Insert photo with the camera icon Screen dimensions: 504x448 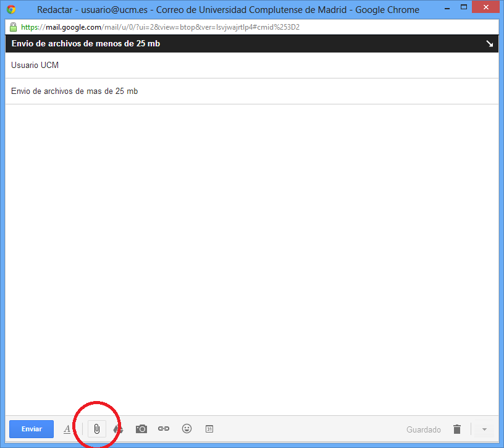141,429
